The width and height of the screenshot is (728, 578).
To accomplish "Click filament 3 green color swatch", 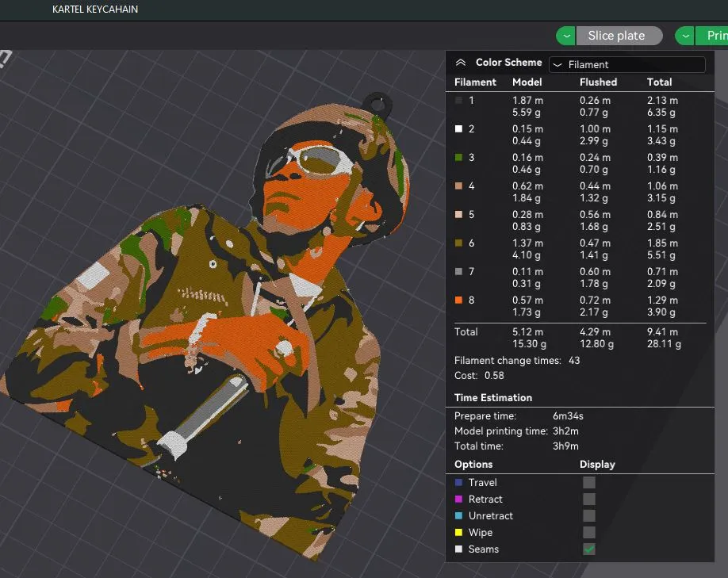I will (458, 157).
